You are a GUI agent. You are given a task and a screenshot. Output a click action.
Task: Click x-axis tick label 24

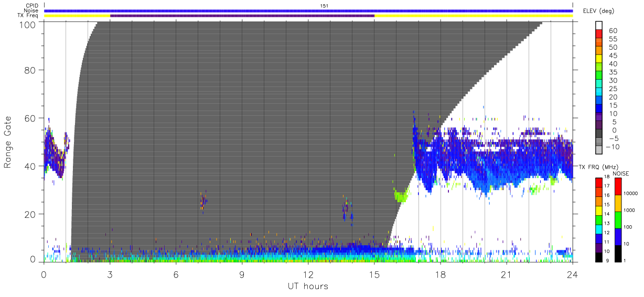573,274
